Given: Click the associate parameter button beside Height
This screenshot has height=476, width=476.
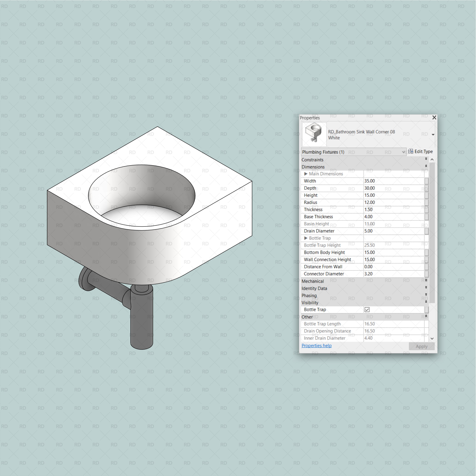Looking at the screenshot, I should click(426, 195).
